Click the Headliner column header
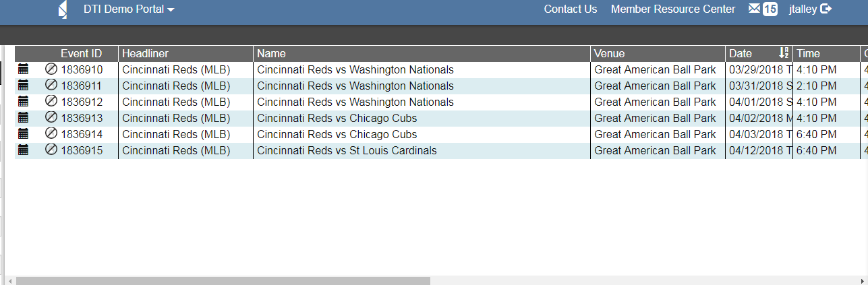Screen dimensions: 868x285 (145, 53)
